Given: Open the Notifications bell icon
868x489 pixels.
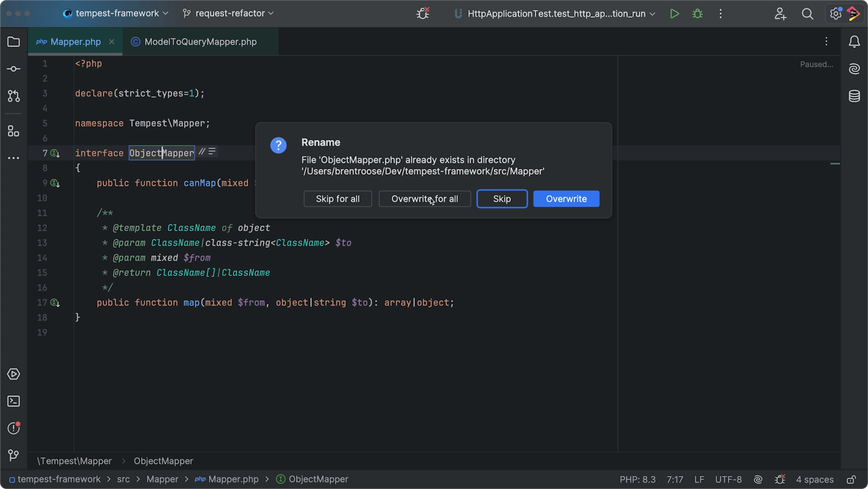Looking at the screenshot, I should [854, 42].
